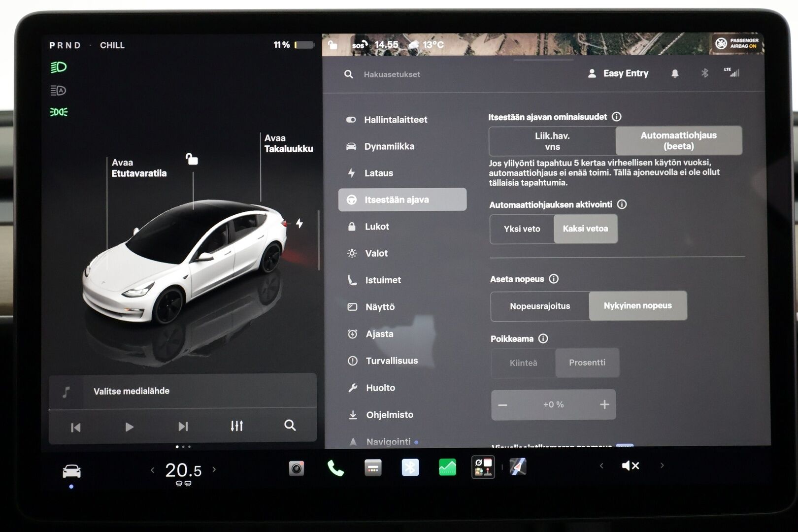Open Bluetooth icon in settings header
Screen dimensions: 798x532
point(704,73)
